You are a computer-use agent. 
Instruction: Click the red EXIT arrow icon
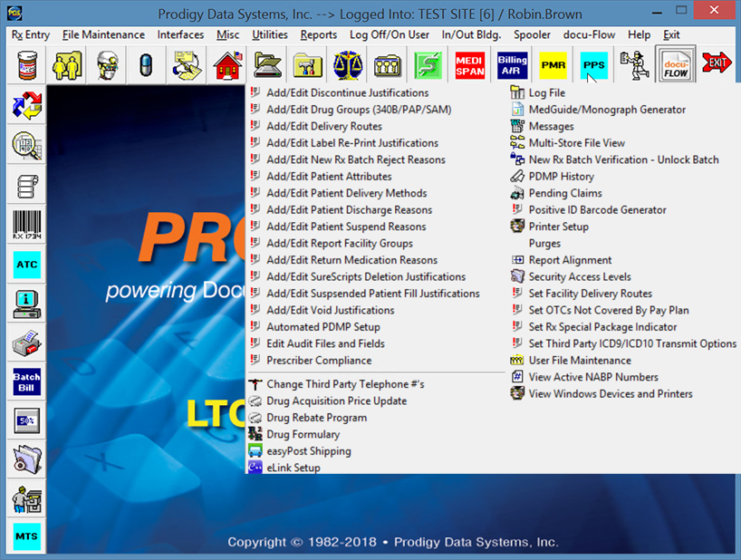tap(717, 64)
